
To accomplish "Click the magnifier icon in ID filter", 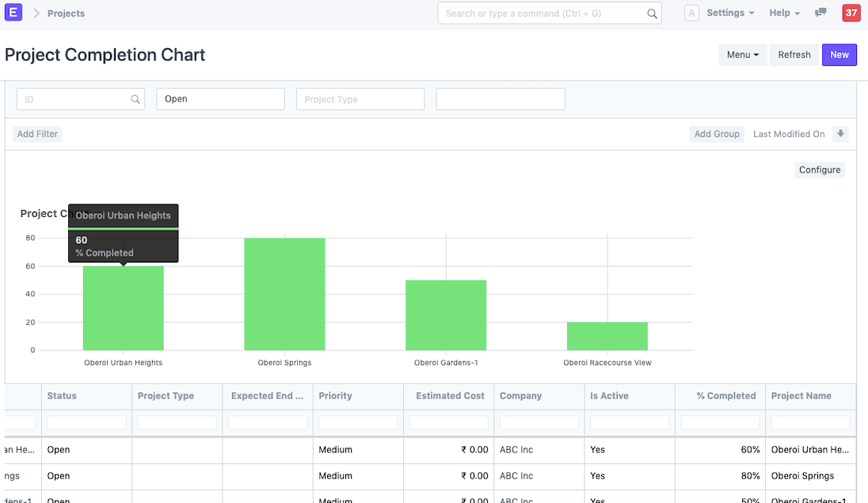I will [135, 100].
